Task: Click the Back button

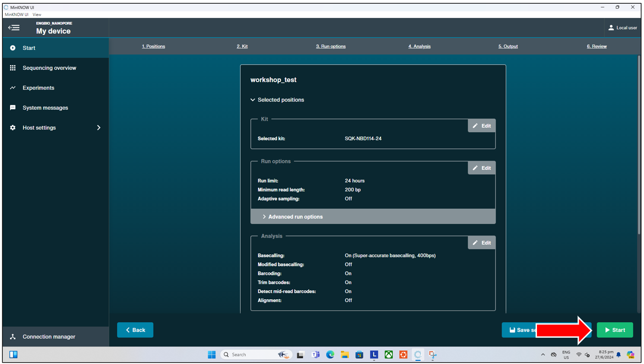Action: (x=135, y=330)
